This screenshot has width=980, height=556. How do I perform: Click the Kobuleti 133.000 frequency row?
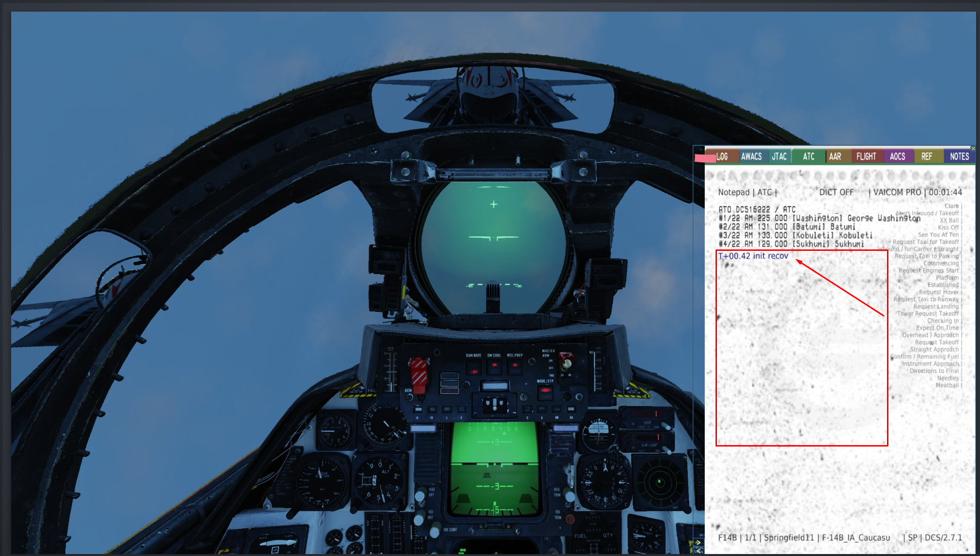[795, 235]
